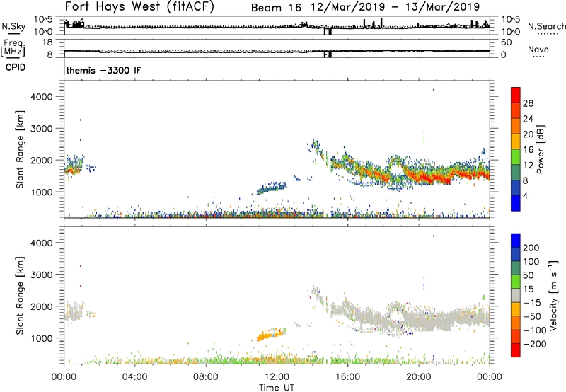Screen dimensions: 566x392
Task: Click the 'Slant Range [km]' label of power panel
Action: pos(20,149)
